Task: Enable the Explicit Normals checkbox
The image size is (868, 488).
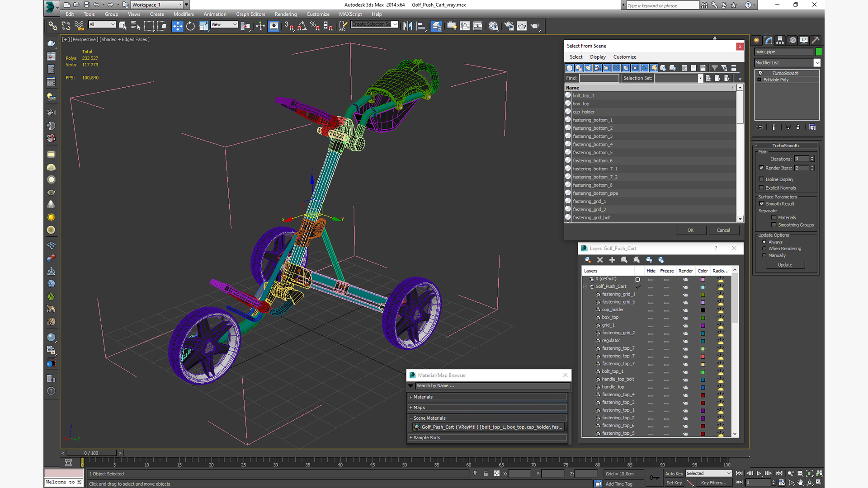Action: click(761, 188)
